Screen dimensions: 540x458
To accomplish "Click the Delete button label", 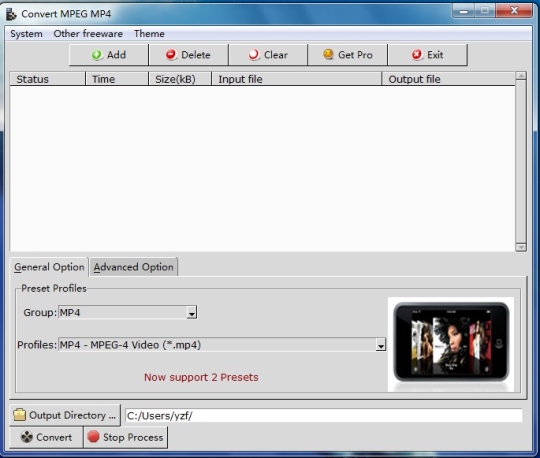I will click(x=196, y=55).
